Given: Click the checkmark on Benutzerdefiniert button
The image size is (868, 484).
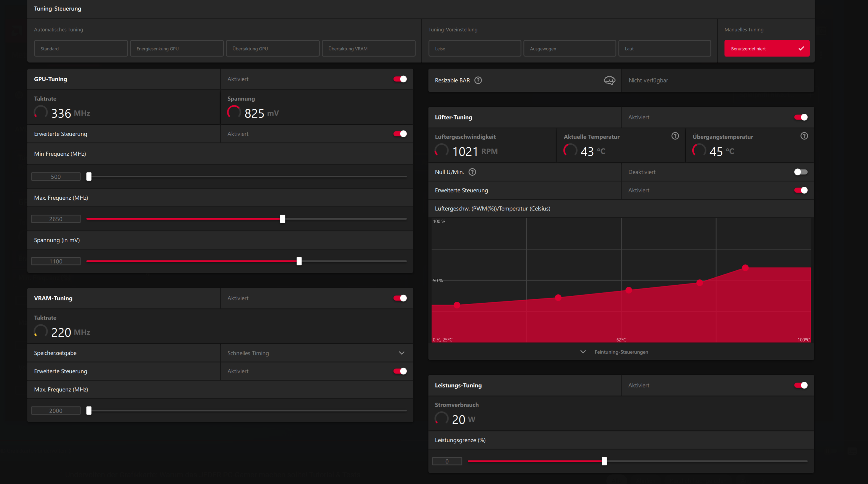Looking at the screenshot, I should click(x=801, y=48).
